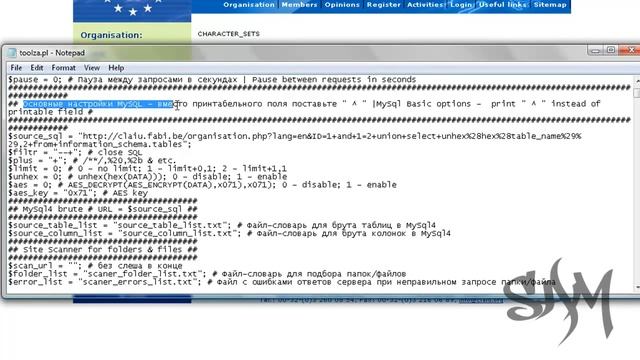Click the $aes_key = "0x71"; line
640x360 pixels.
[78, 193]
